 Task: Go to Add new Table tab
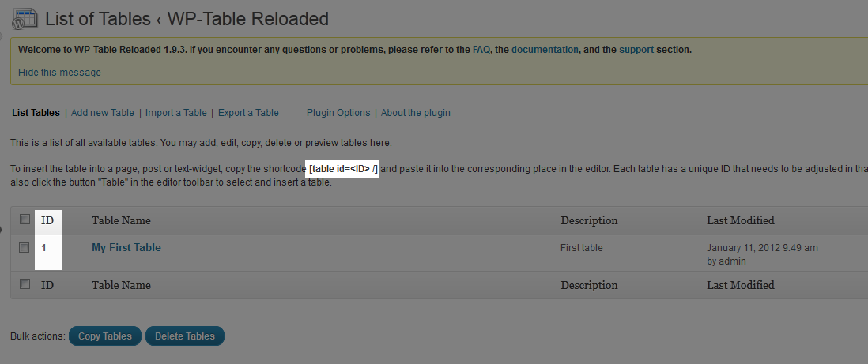point(103,113)
